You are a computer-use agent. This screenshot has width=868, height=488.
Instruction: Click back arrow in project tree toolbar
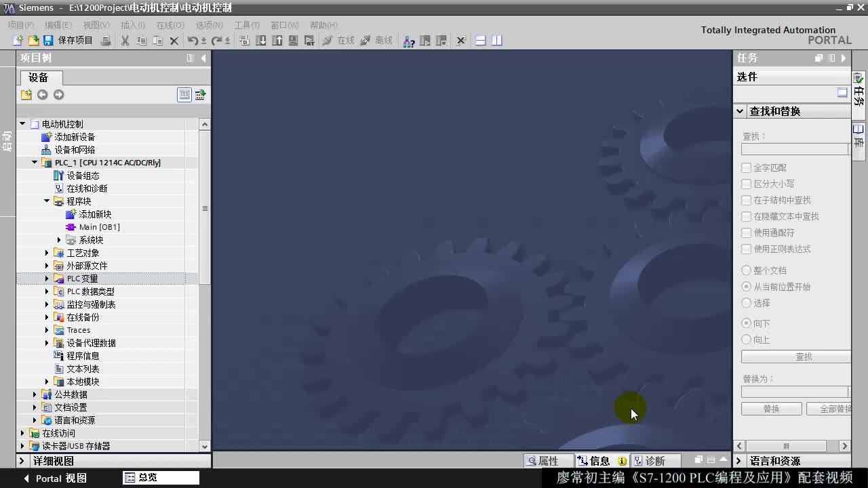point(42,95)
